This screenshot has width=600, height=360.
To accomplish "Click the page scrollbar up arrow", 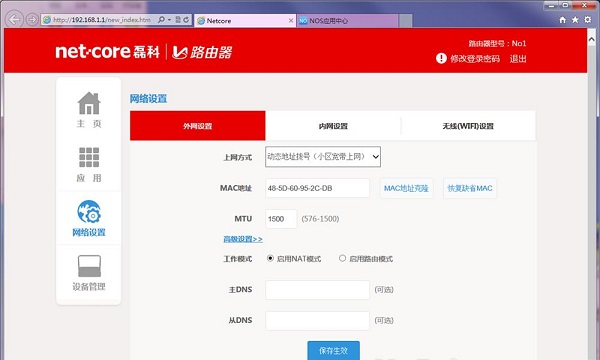I will (592, 39).
